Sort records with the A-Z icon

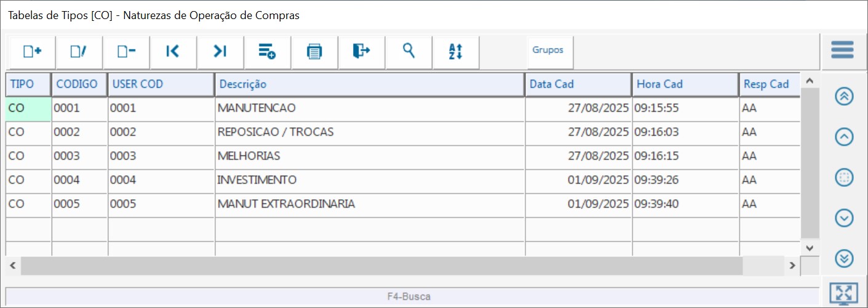point(455,52)
